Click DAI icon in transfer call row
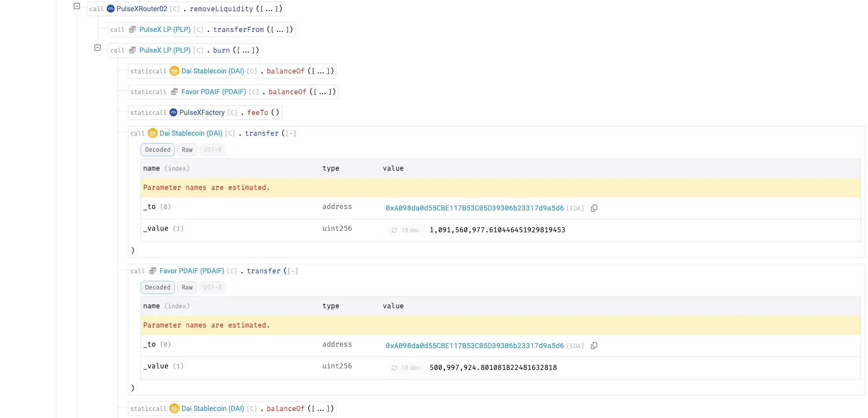This screenshot has height=418, width=868. (153, 133)
